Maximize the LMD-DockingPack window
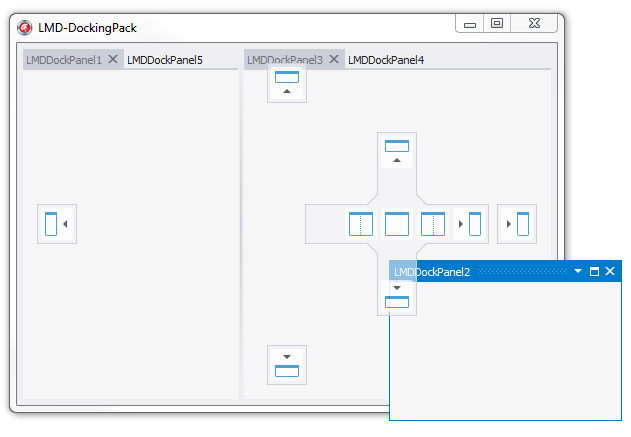The height and width of the screenshot is (437, 631). [497, 23]
